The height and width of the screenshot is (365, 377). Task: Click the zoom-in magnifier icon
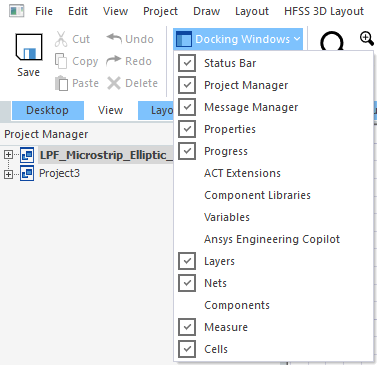click(367, 38)
